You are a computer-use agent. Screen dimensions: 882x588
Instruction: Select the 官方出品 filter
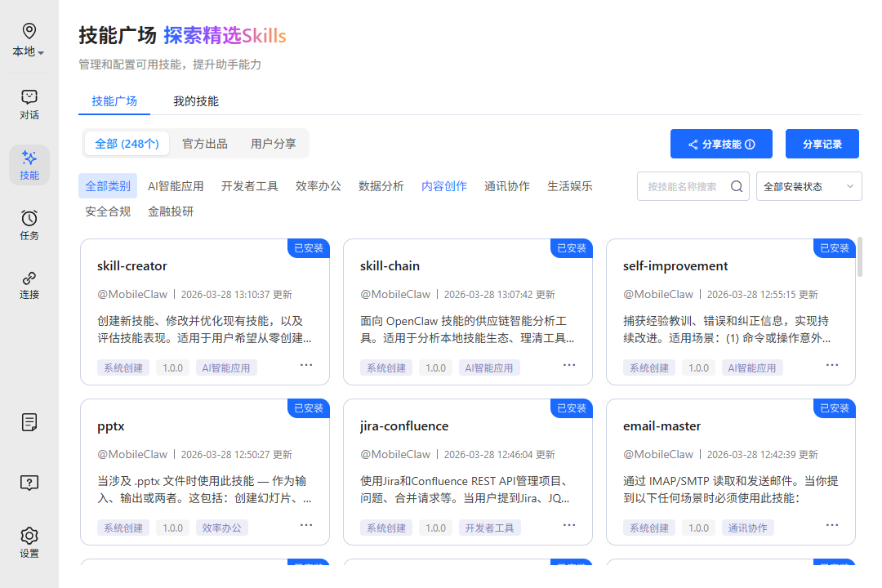tap(205, 144)
